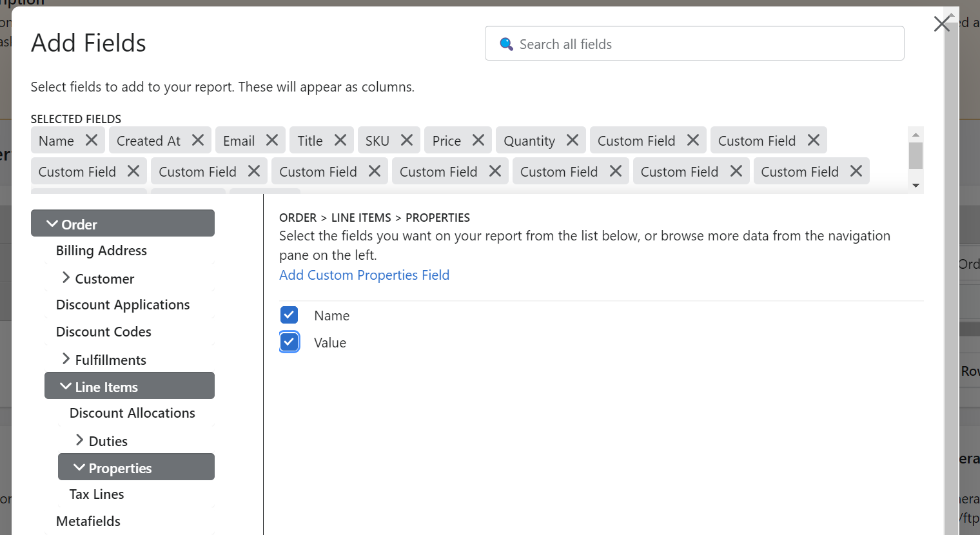
Task: Remove the Created At field chip
Action: (x=198, y=140)
